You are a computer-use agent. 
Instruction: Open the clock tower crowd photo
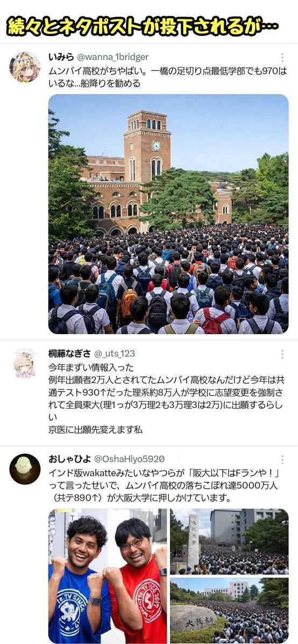click(x=168, y=214)
